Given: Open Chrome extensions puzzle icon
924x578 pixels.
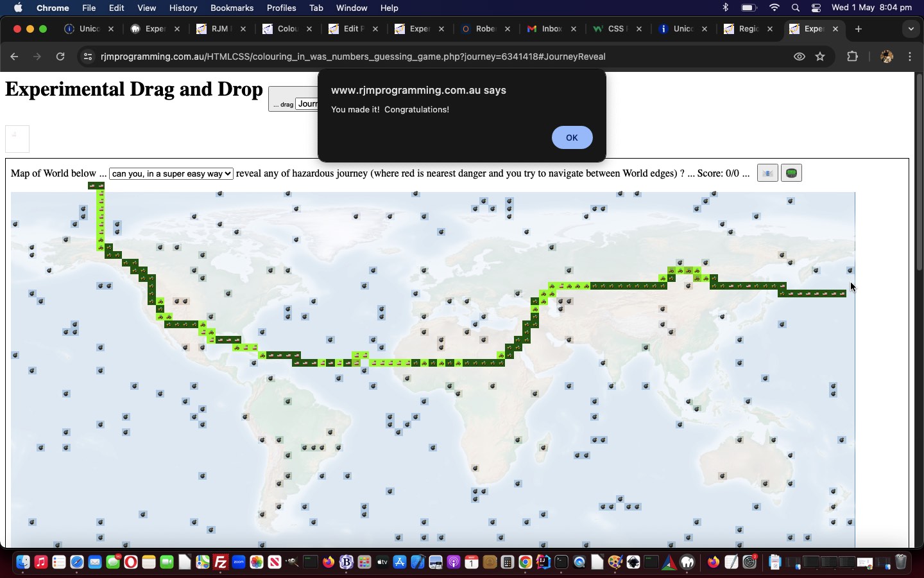Looking at the screenshot, I should point(852,57).
